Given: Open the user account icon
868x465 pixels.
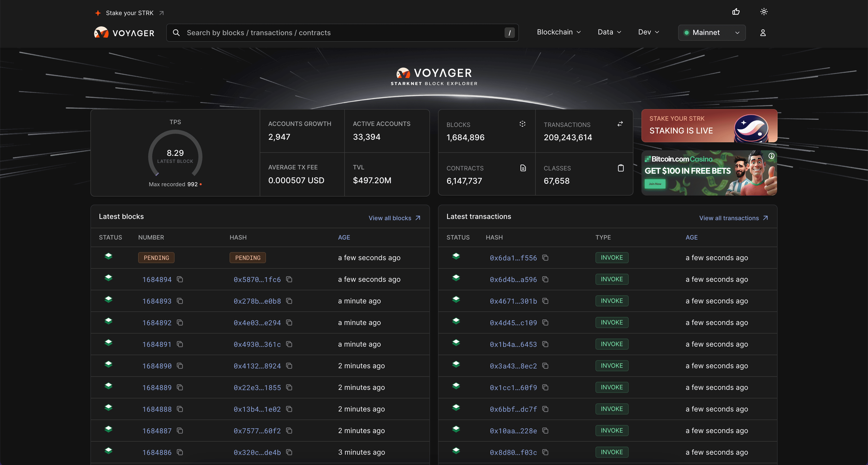Looking at the screenshot, I should point(763,33).
